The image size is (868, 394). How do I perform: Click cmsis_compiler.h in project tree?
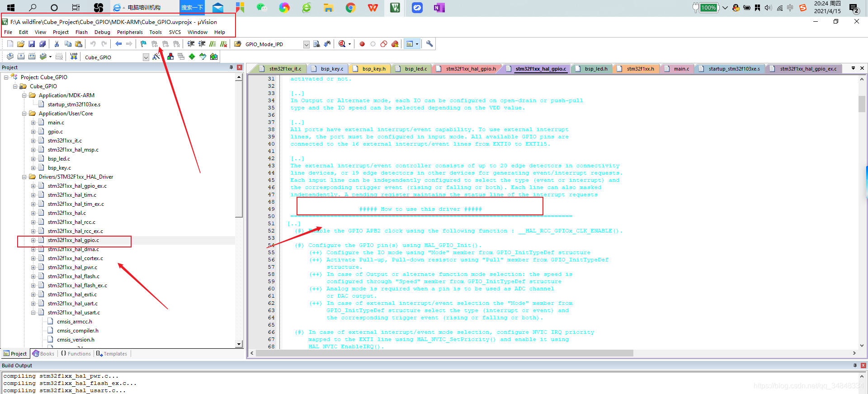point(78,331)
